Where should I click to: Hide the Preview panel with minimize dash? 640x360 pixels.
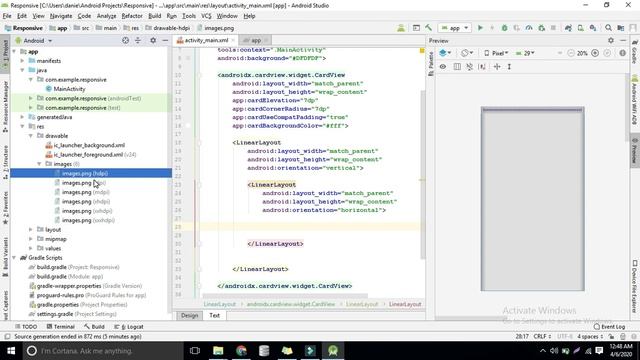click(623, 40)
